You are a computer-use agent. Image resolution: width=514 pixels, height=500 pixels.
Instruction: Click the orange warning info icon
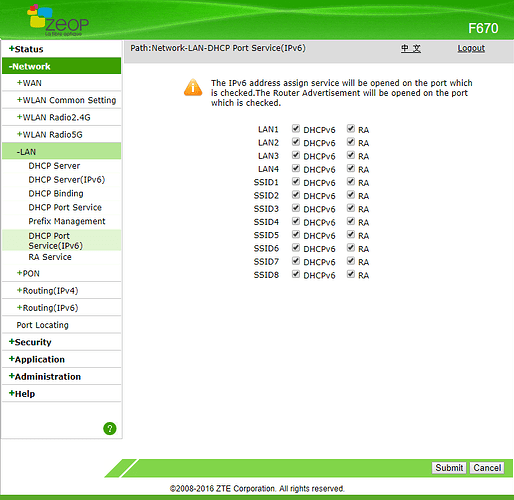click(193, 88)
